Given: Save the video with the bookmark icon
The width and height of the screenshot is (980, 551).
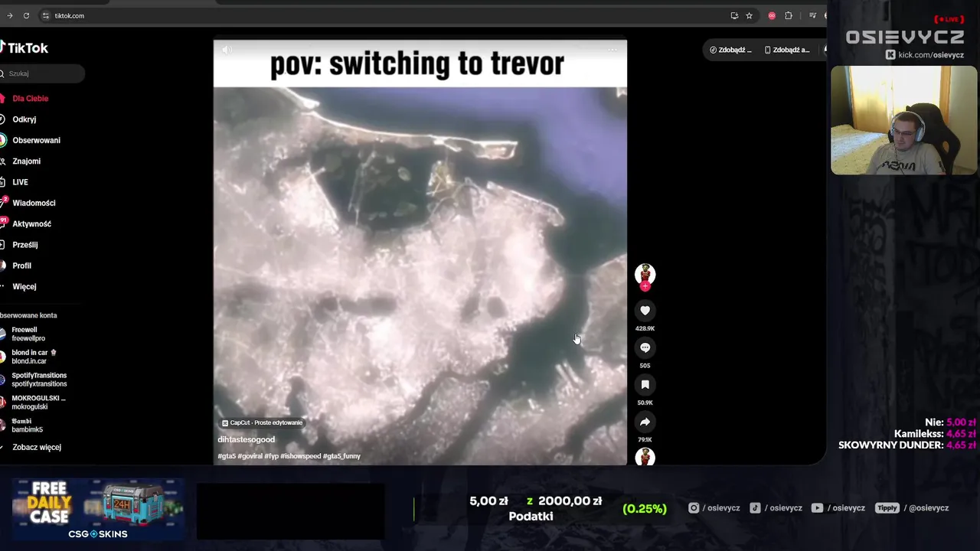Looking at the screenshot, I should pos(645,385).
